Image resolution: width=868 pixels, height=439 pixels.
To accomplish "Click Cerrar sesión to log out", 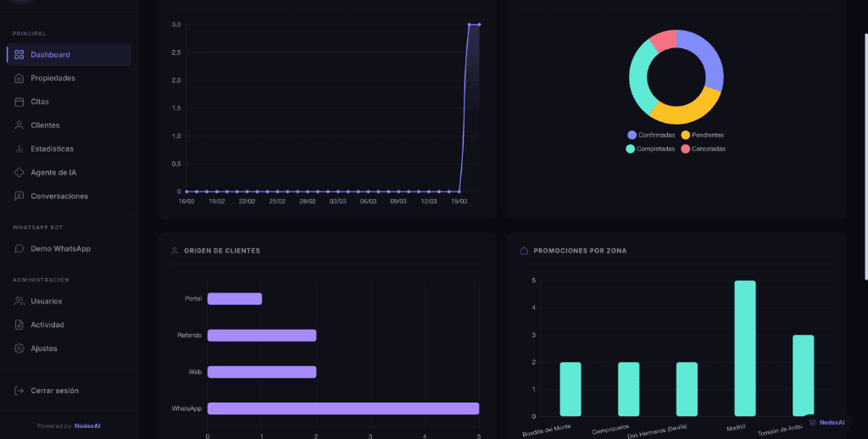I will tap(54, 391).
